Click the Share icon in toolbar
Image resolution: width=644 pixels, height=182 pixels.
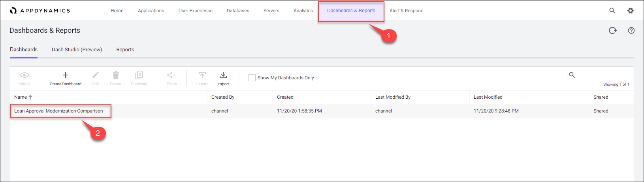[x=171, y=75]
